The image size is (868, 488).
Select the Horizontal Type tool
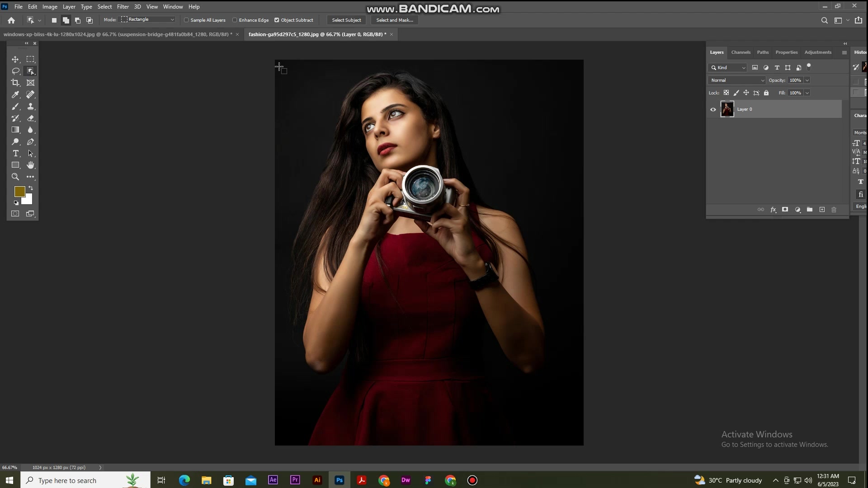pyautogui.click(x=15, y=154)
